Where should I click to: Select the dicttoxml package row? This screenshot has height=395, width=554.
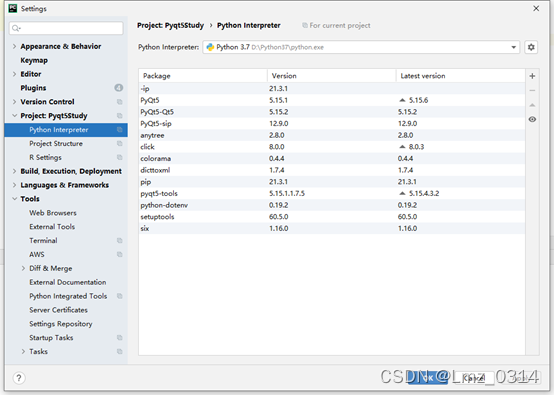[x=332, y=170]
